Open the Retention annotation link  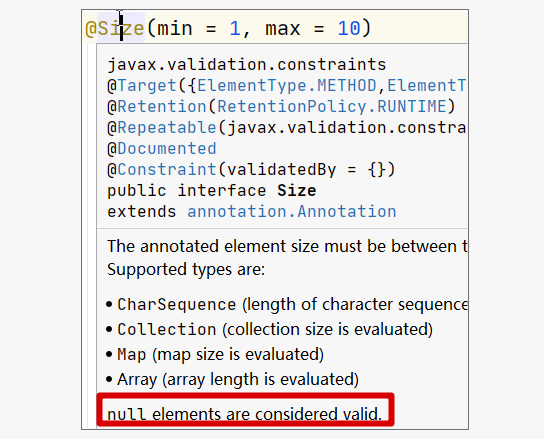(162, 106)
